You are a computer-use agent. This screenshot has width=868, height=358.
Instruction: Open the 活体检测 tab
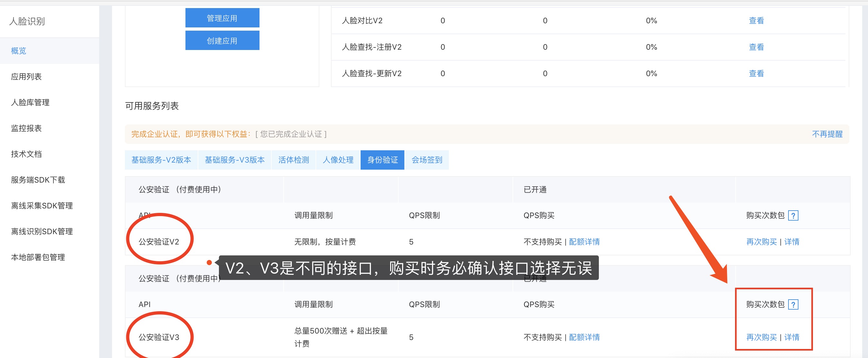pos(294,160)
